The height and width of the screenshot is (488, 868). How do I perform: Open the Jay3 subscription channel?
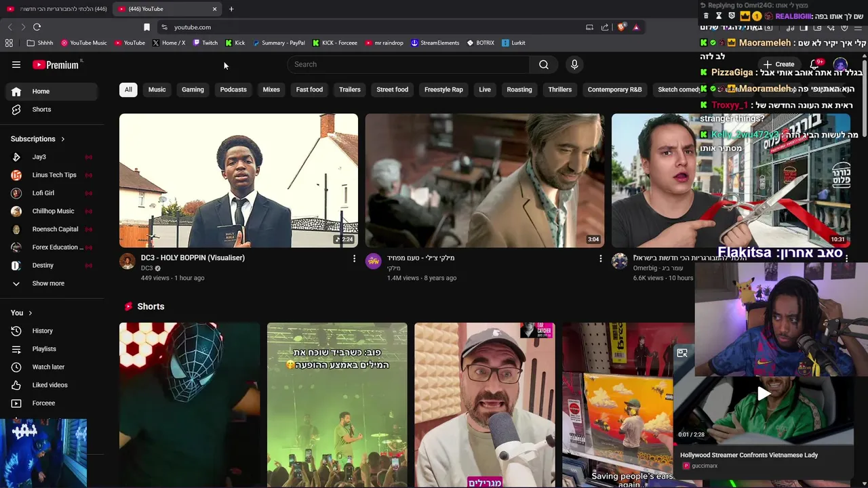[x=52, y=157]
